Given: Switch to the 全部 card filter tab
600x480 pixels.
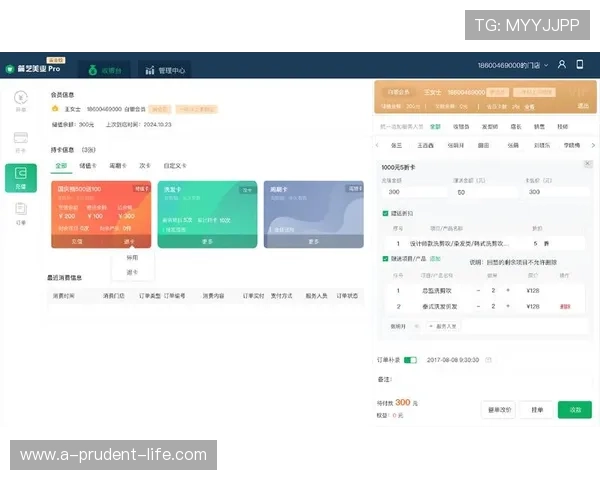Looking at the screenshot, I should tap(61, 166).
